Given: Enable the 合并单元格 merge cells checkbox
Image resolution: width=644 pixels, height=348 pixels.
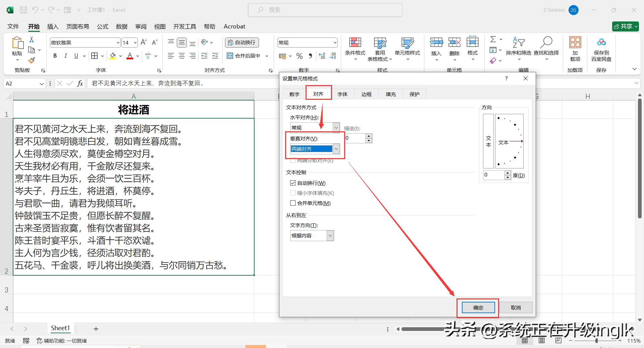Looking at the screenshot, I should pos(293,203).
